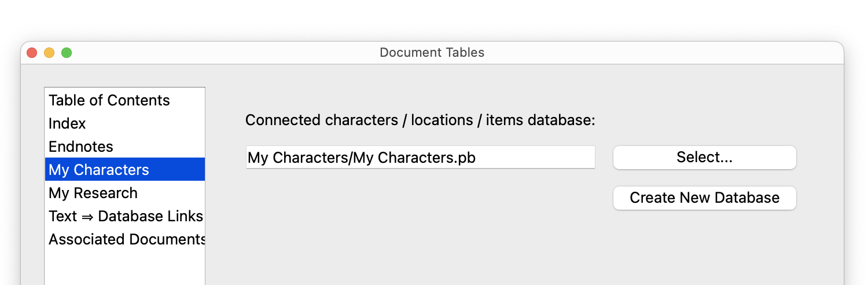The image size is (868, 285).
Task: Select Table of Contents in the list
Action: 109,100
